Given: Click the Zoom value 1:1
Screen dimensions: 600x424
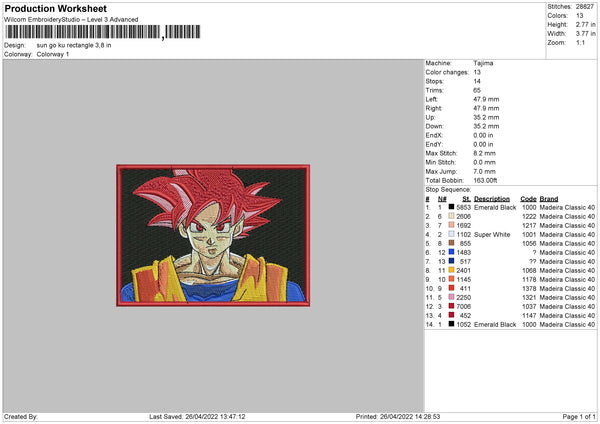Looking at the screenshot, I should pos(580,42).
